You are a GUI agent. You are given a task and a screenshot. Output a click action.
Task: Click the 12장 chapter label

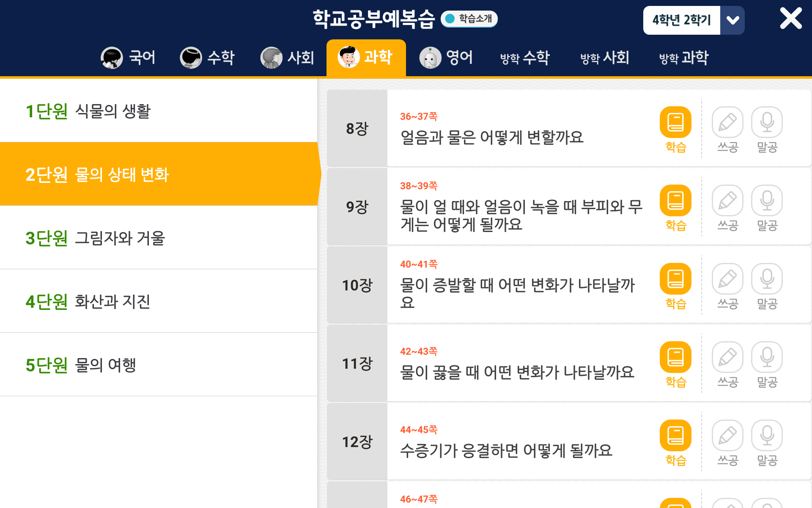click(x=357, y=442)
